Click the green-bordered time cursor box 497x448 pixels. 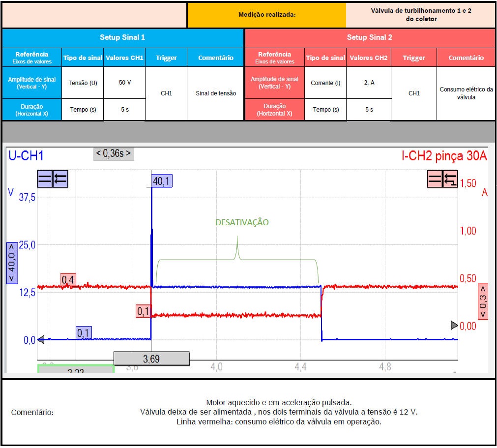[x=76, y=369]
